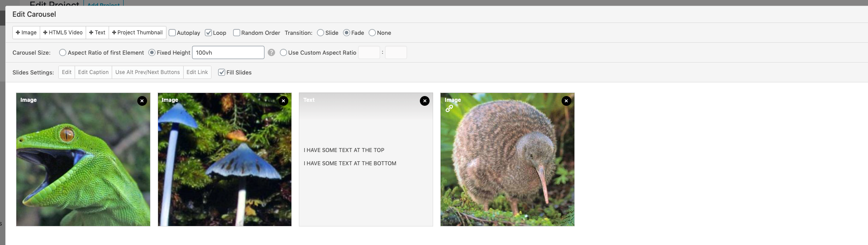This screenshot has height=245, width=868.
Task: Toggle the Loop checkbox
Action: point(208,33)
